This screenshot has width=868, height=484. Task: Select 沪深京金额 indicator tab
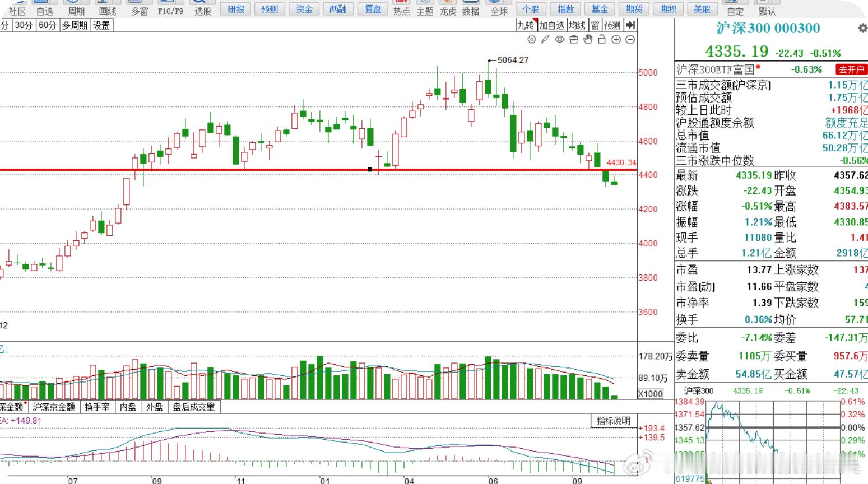click(54, 407)
